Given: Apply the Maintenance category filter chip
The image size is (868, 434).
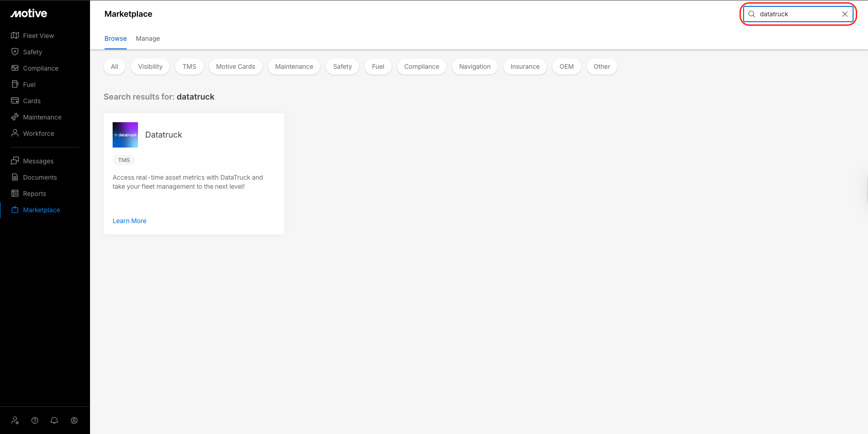Looking at the screenshot, I should (x=294, y=67).
